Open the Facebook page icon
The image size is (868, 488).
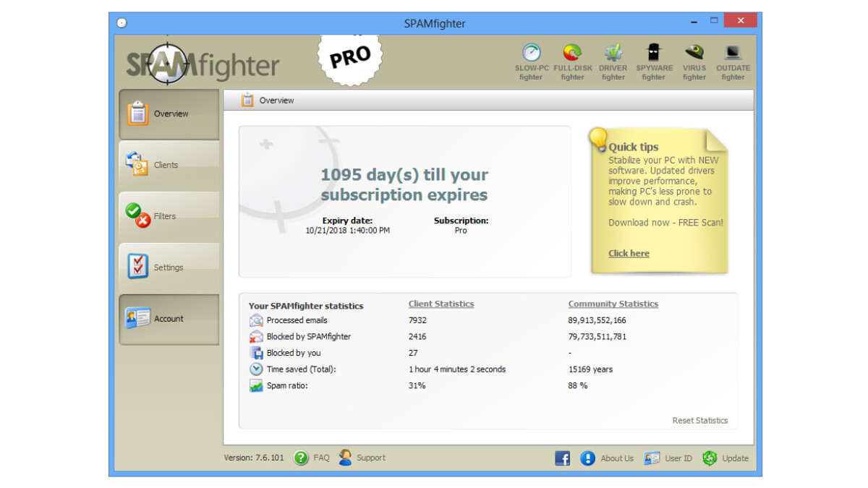pyautogui.click(x=562, y=458)
